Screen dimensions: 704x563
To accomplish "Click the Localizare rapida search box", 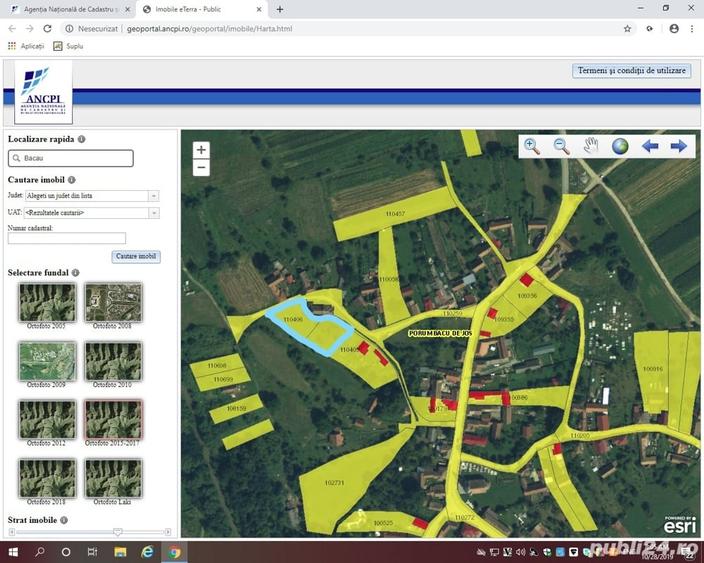I will (x=70, y=158).
